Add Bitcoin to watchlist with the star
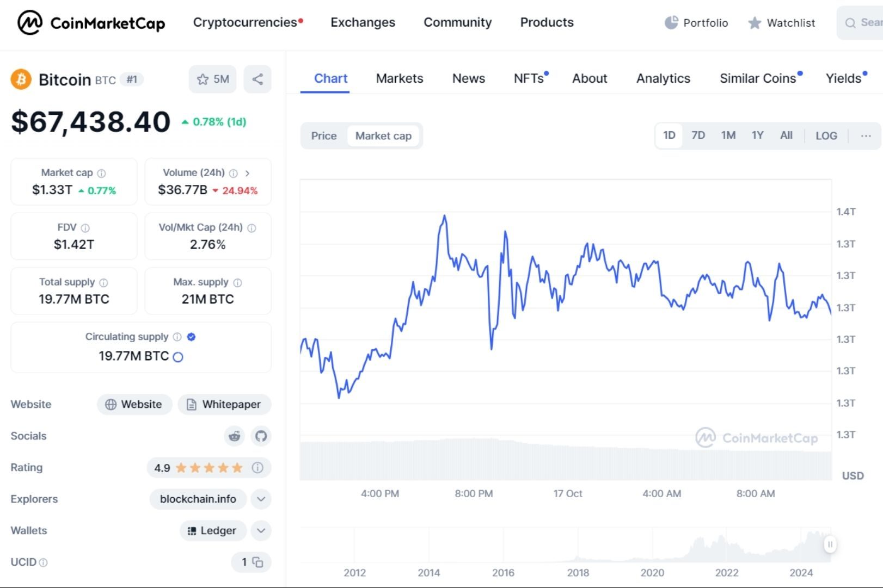This screenshot has width=883, height=588. (x=204, y=79)
